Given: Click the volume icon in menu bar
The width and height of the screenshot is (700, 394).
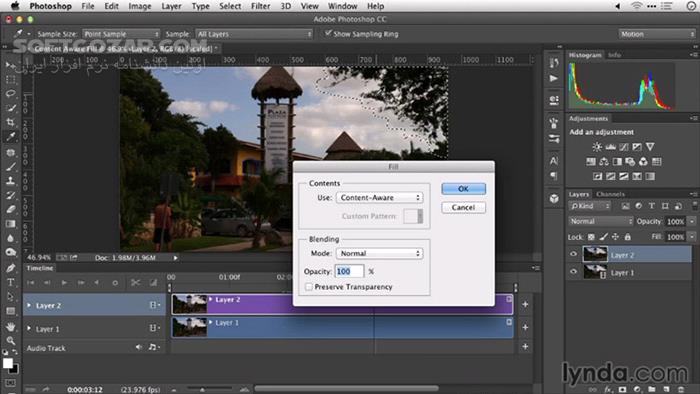Looking at the screenshot, I should tap(618, 6).
